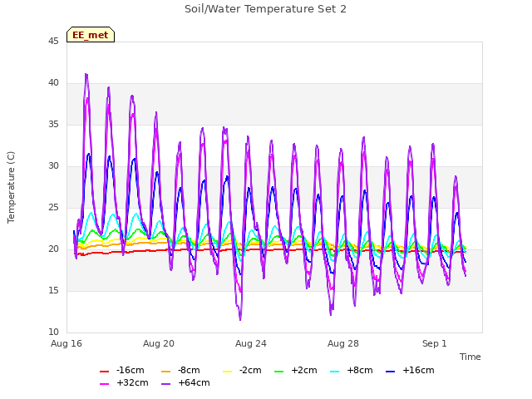Click the Aug 20 x-axis tick label
The image size is (532, 399).
159,343
